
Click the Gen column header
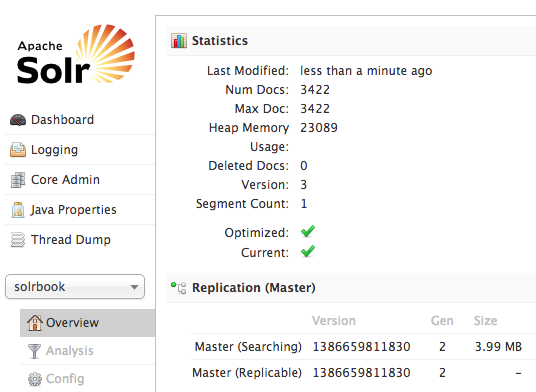[x=442, y=321]
